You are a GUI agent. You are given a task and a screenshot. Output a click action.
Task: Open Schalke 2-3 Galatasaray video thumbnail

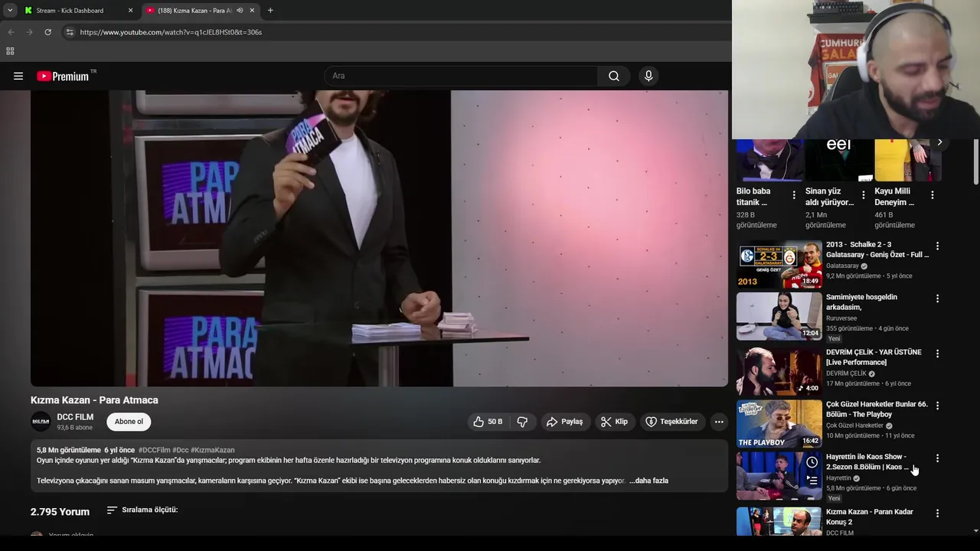click(779, 264)
